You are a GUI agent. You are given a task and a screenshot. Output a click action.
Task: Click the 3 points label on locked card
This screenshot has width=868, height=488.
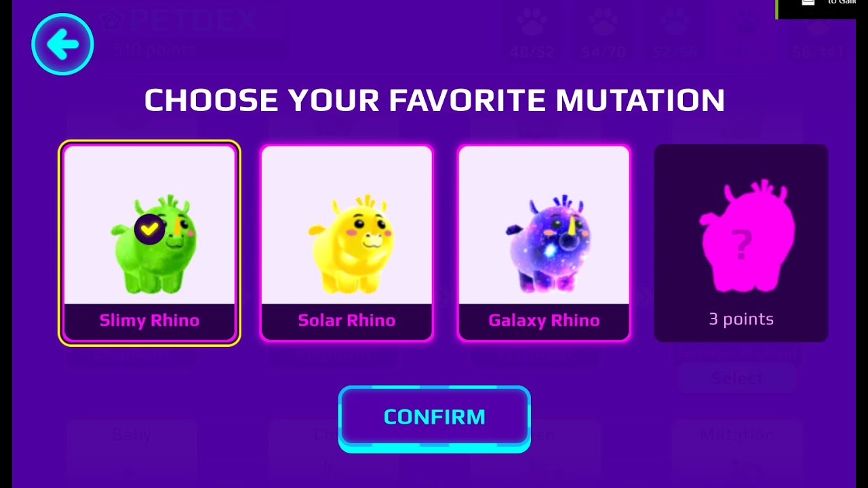tap(741, 319)
